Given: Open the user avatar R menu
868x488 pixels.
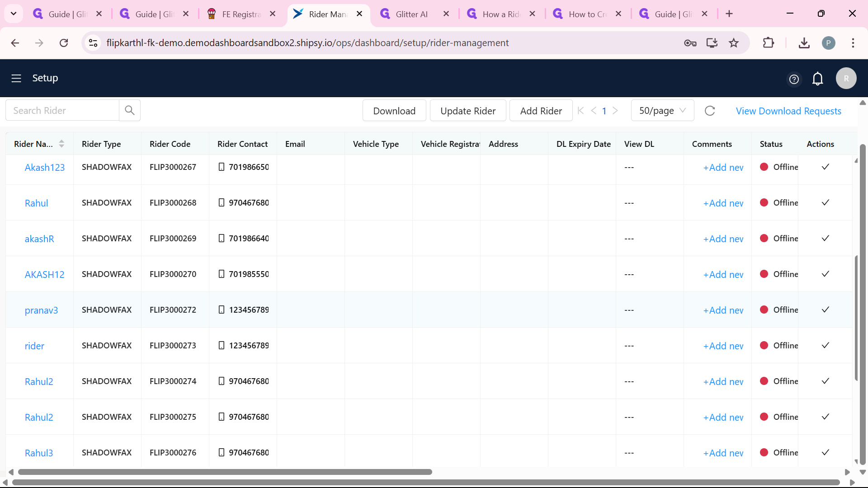Looking at the screenshot, I should [x=846, y=78].
